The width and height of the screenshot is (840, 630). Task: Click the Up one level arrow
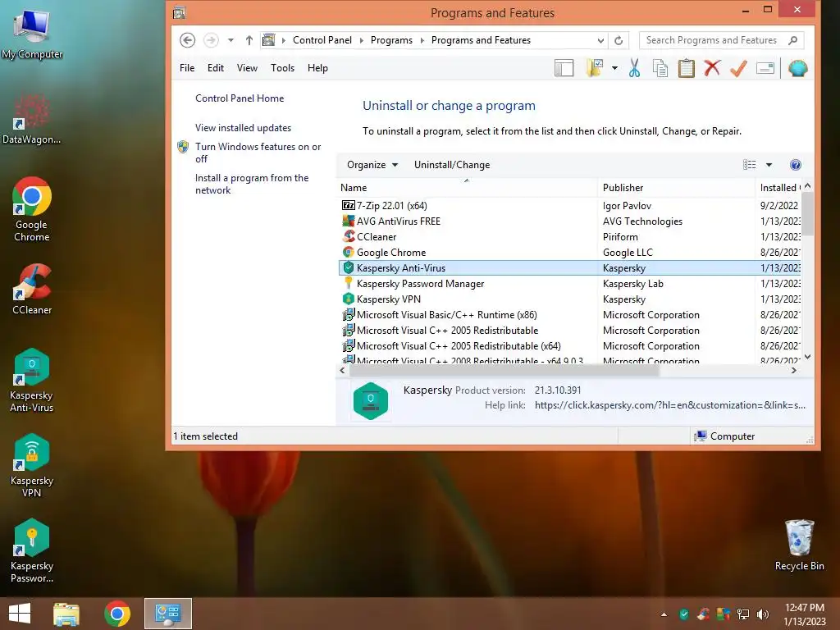click(249, 40)
